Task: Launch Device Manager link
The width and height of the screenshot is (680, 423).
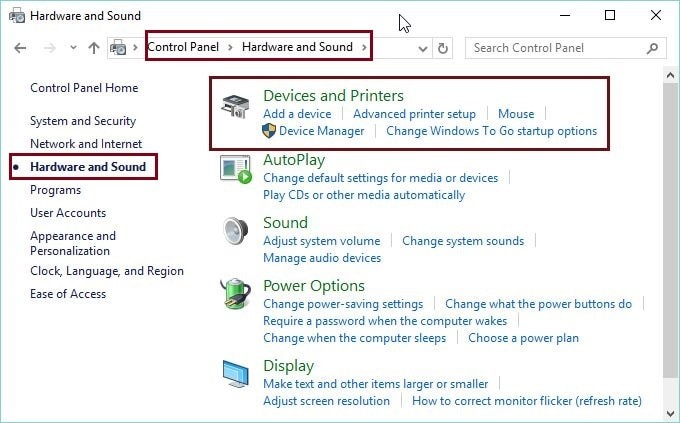Action: point(321,131)
